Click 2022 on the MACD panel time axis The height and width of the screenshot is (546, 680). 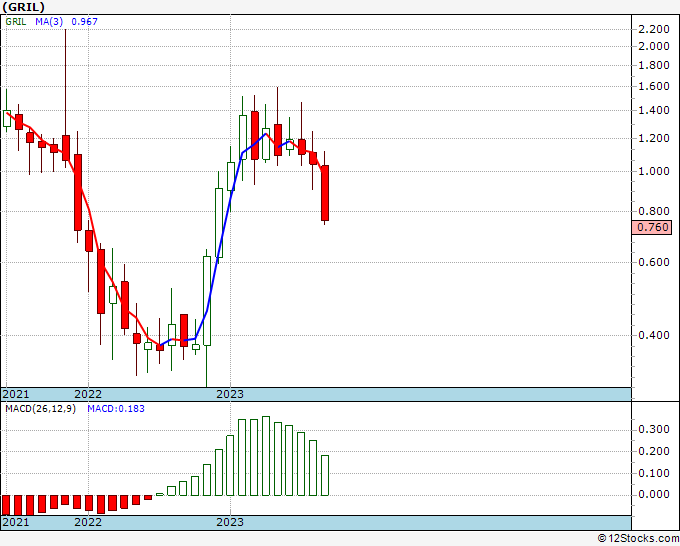coord(88,522)
